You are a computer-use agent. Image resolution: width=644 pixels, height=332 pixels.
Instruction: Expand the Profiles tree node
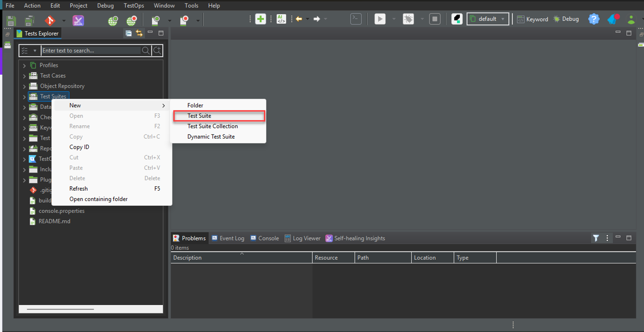click(x=24, y=65)
